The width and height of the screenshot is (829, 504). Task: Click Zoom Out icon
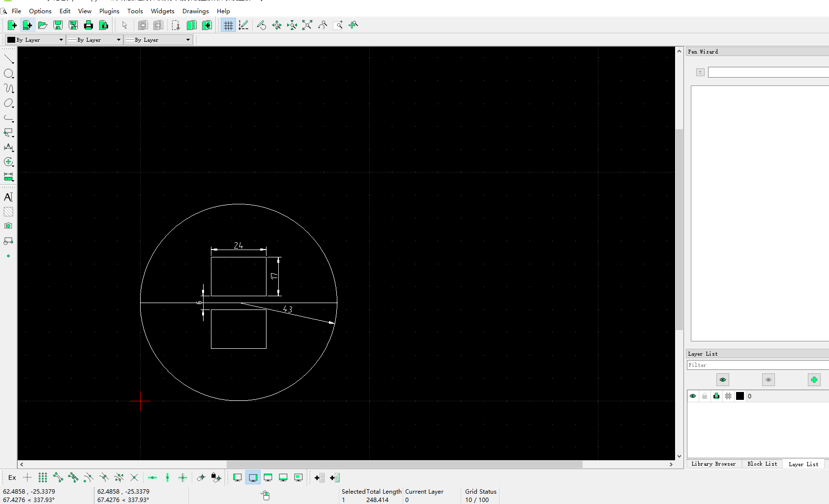tap(292, 25)
